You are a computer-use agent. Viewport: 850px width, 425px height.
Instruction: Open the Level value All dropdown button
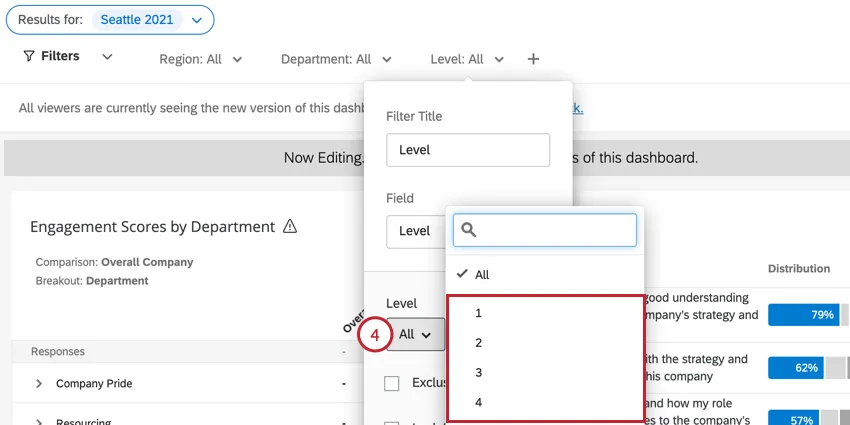click(x=415, y=335)
